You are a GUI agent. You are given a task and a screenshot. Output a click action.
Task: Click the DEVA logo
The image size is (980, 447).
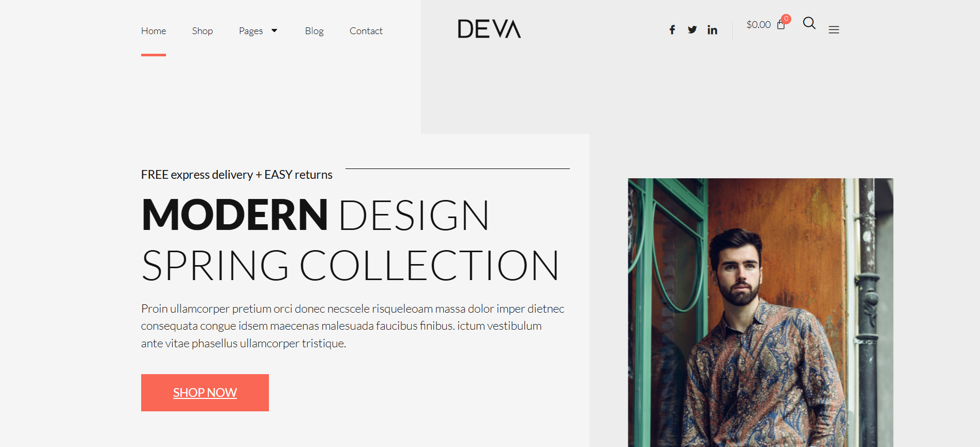489,29
